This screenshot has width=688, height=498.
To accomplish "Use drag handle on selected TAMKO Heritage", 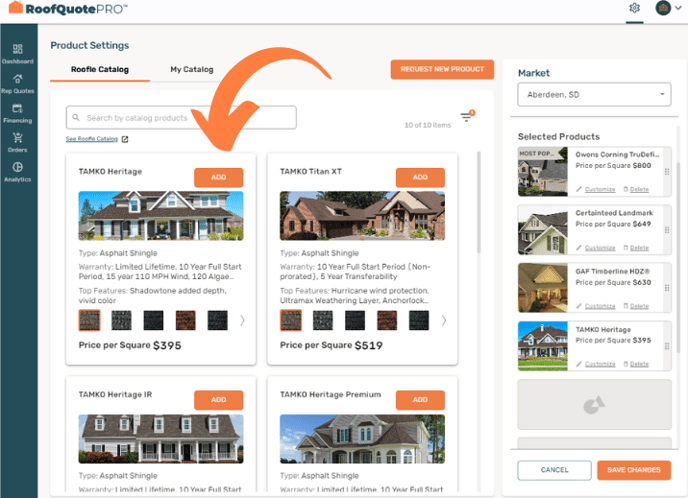I will point(667,346).
